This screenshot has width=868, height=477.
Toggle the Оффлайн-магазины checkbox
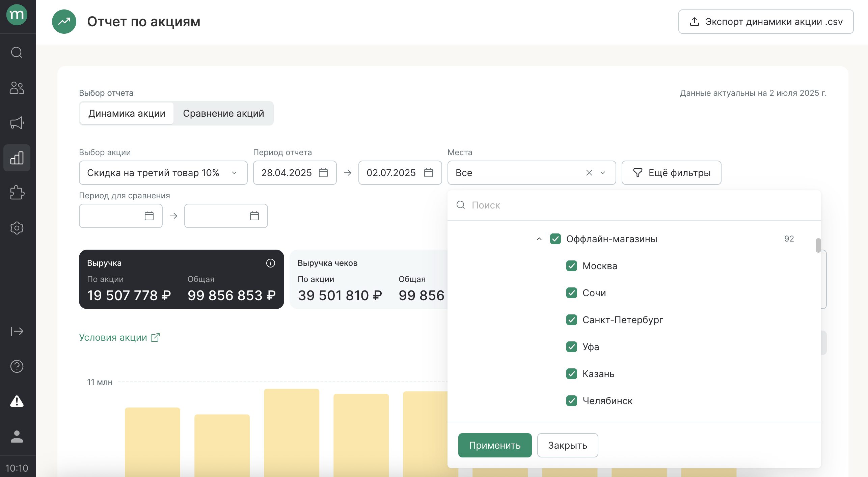pos(555,239)
